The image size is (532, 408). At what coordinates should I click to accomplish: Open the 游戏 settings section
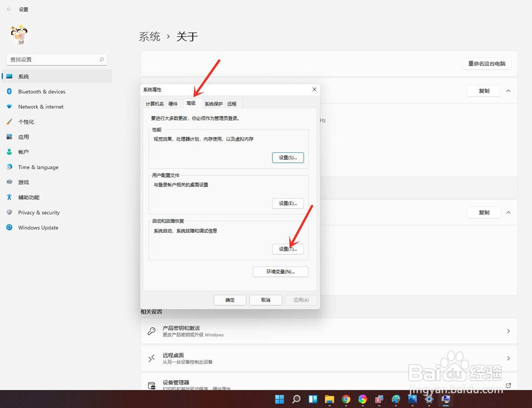pyautogui.click(x=25, y=182)
